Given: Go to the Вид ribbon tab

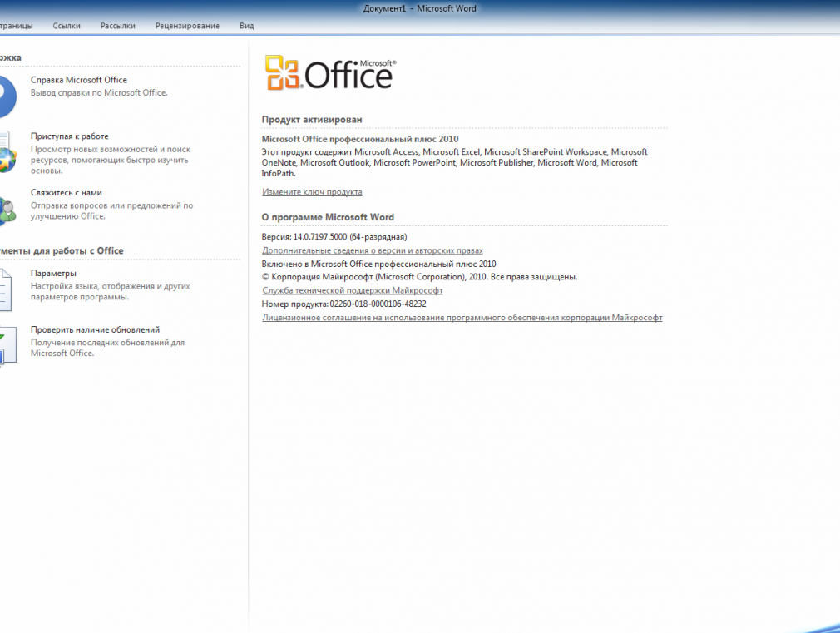Looking at the screenshot, I should (246, 26).
